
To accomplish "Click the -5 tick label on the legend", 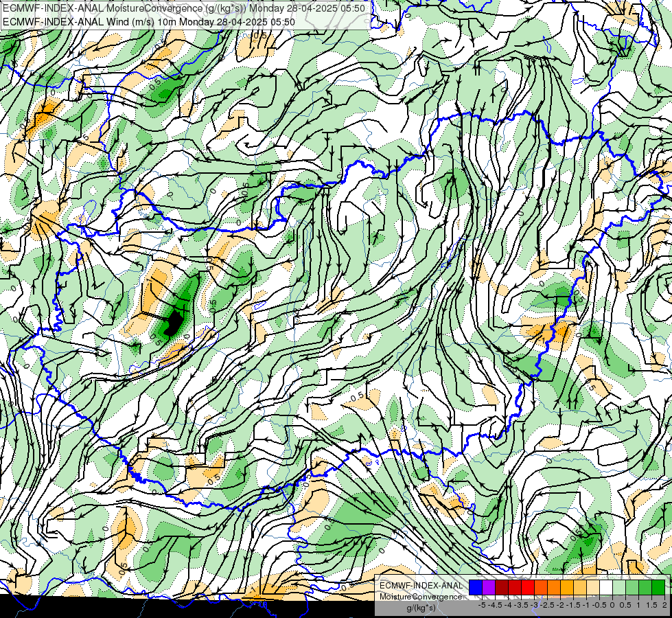I will coord(482,605).
